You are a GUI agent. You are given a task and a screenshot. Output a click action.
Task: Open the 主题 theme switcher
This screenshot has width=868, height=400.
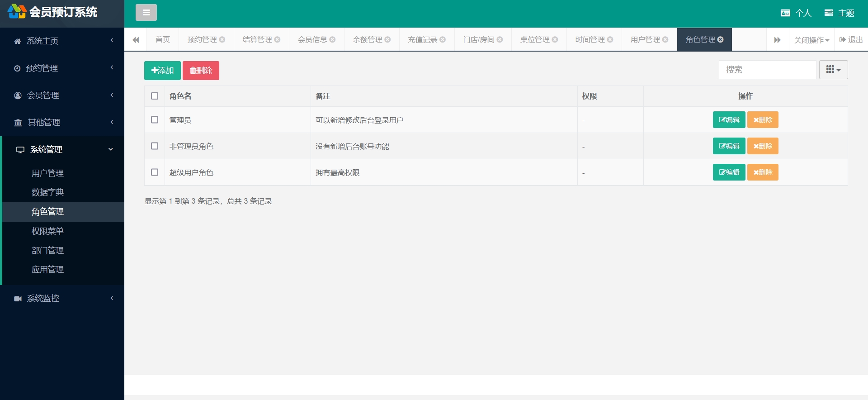pos(839,13)
